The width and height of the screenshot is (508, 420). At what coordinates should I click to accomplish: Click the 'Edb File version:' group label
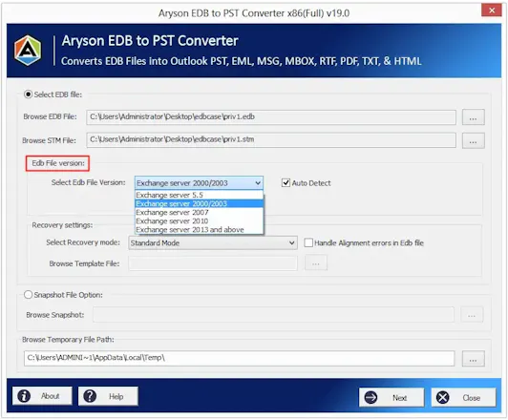tap(58, 163)
